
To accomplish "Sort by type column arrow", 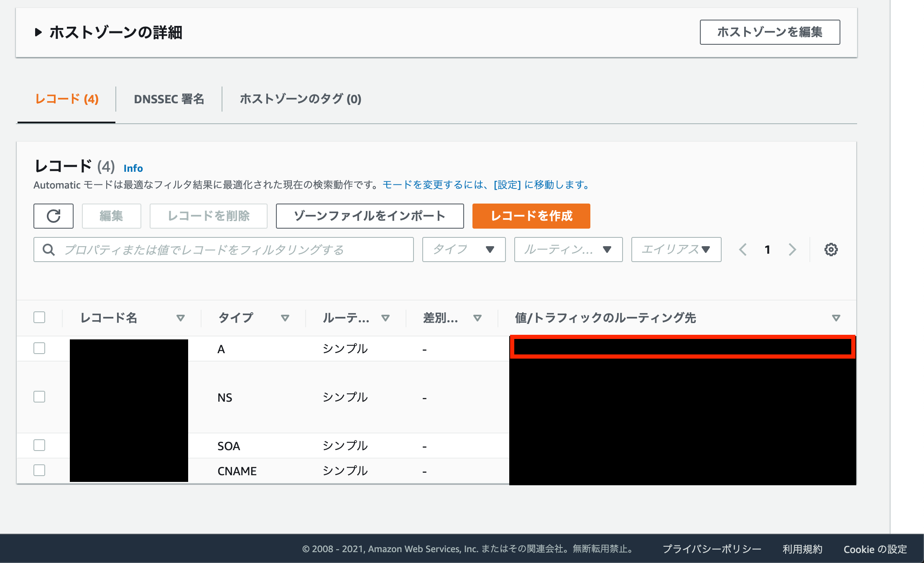I will (285, 318).
